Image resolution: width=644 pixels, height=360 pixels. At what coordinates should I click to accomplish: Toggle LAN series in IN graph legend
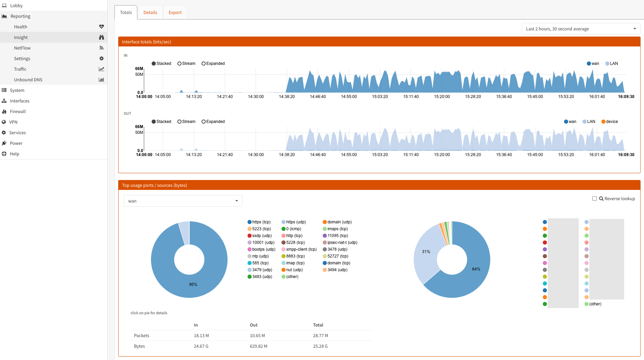coord(612,64)
